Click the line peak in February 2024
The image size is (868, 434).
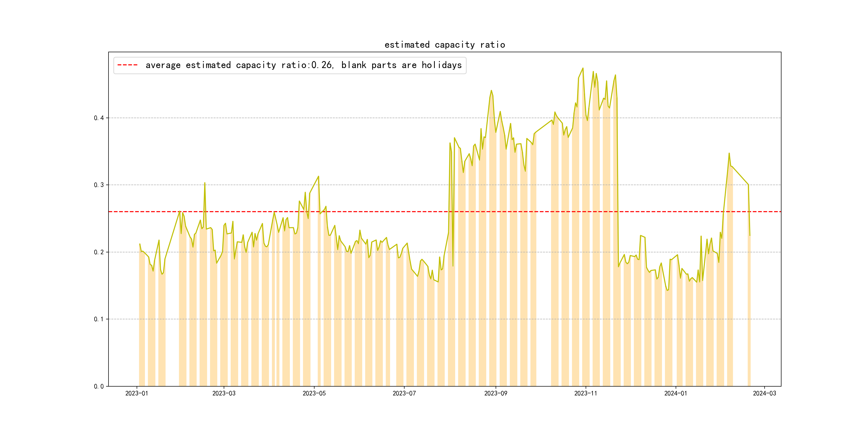(729, 153)
